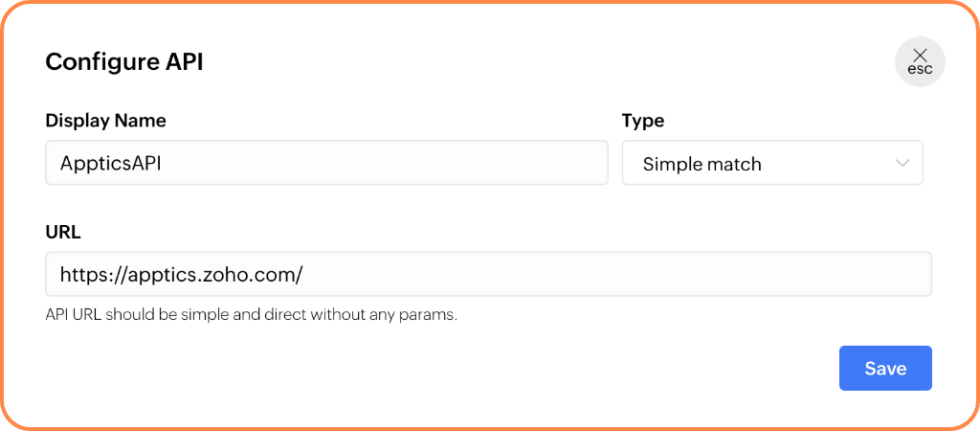The width and height of the screenshot is (980, 431).
Task: Save the API configuration
Action: (x=885, y=368)
